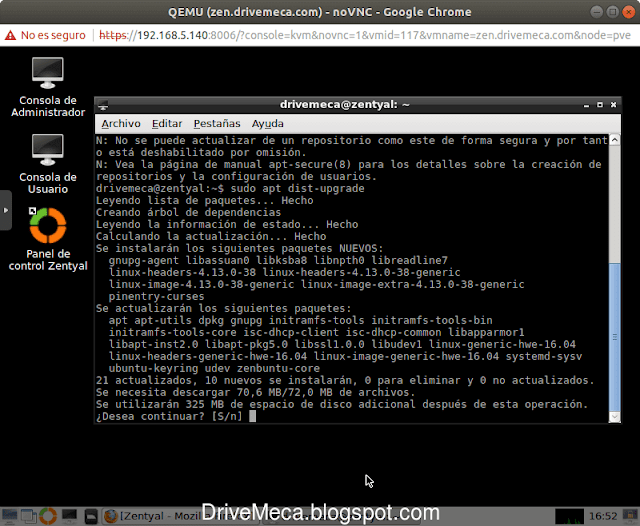Screen dimensions: 640x526
Task: Minimize the drivemeca@zentyal terminal window
Action: pos(586,105)
